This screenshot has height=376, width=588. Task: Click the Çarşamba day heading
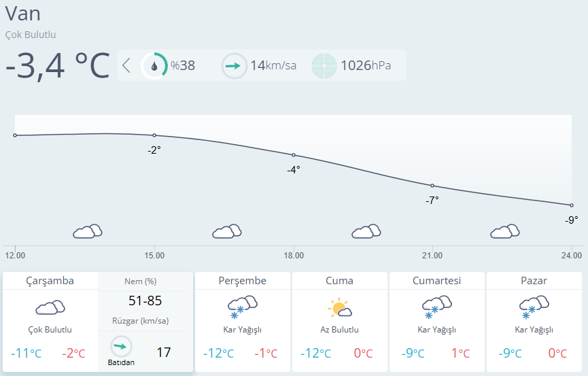click(50, 281)
